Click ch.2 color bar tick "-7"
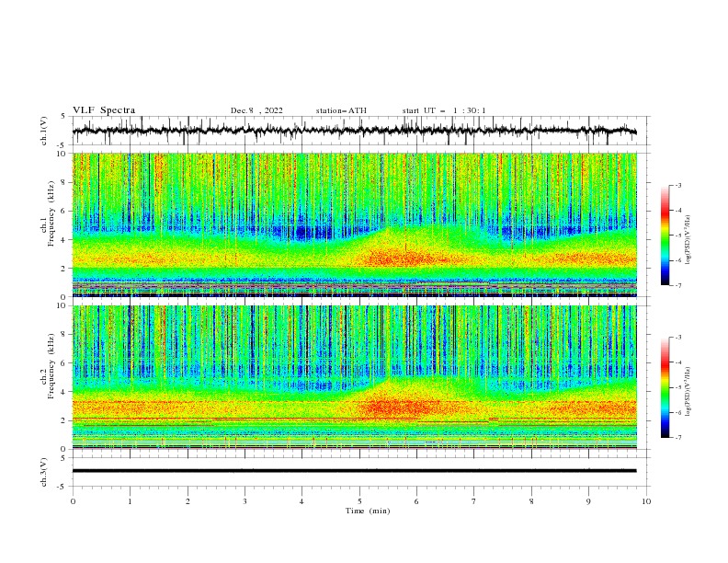 (x=678, y=437)
